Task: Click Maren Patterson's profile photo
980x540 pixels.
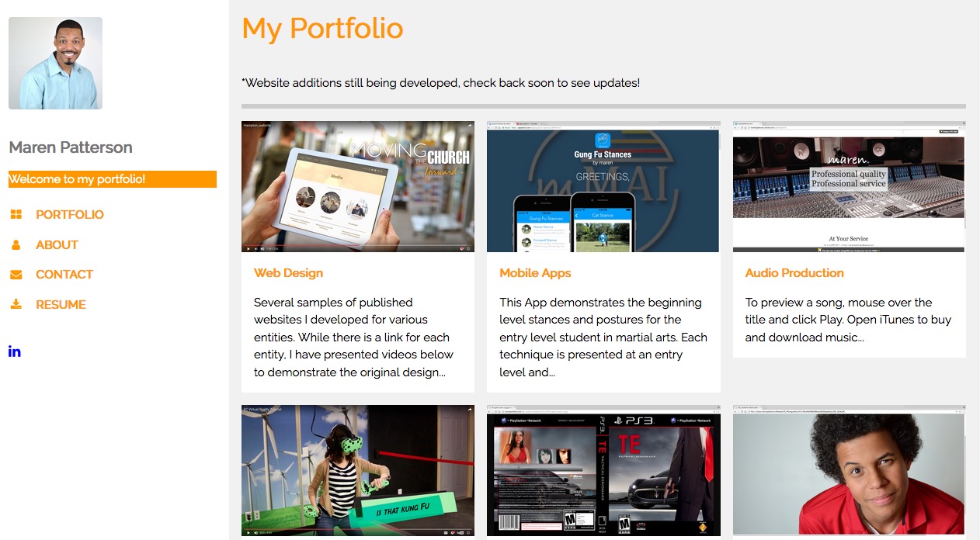Action: point(55,63)
